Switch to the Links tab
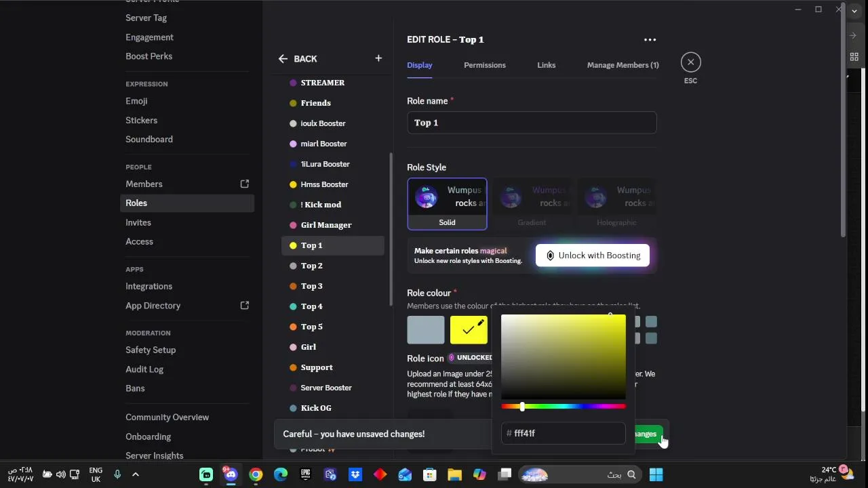 click(x=547, y=65)
